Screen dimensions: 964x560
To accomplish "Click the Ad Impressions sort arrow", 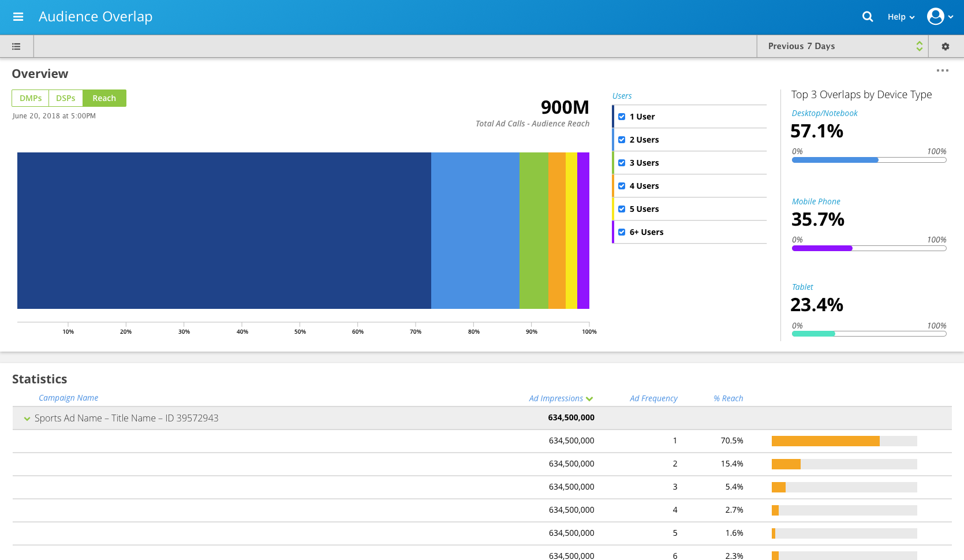I will point(589,399).
